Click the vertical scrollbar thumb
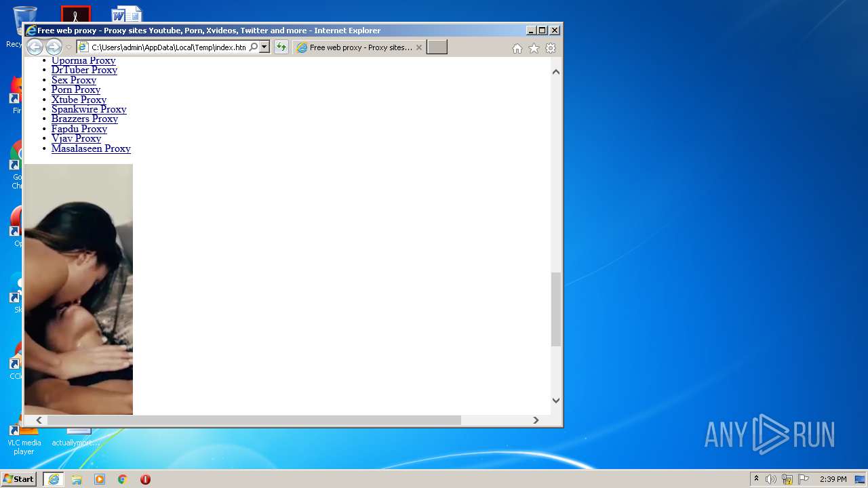The image size is (868, 488). tap(556, 309)
